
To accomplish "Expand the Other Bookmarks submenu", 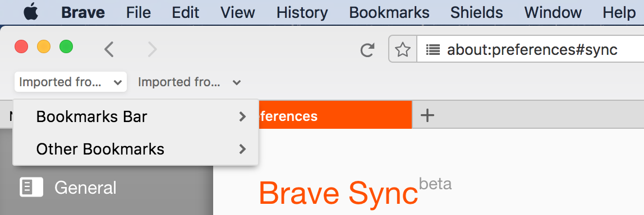I will pos(136,149).
